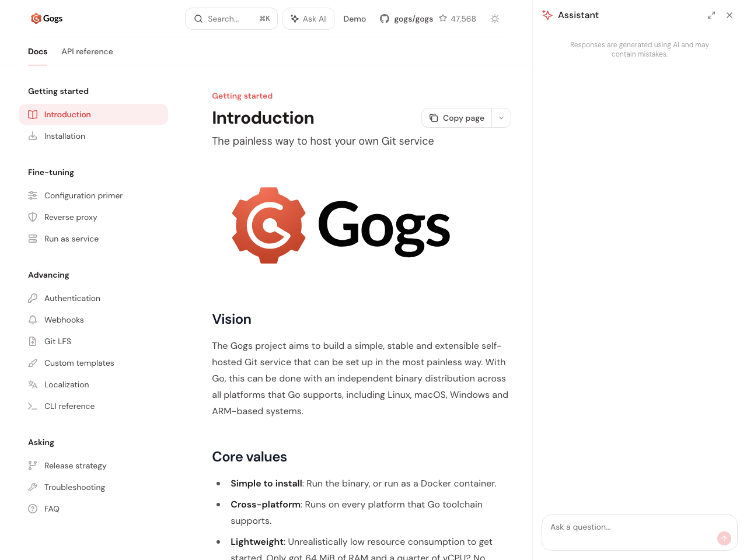Select the CLI reference terminal icon

[x=33, y=406]
